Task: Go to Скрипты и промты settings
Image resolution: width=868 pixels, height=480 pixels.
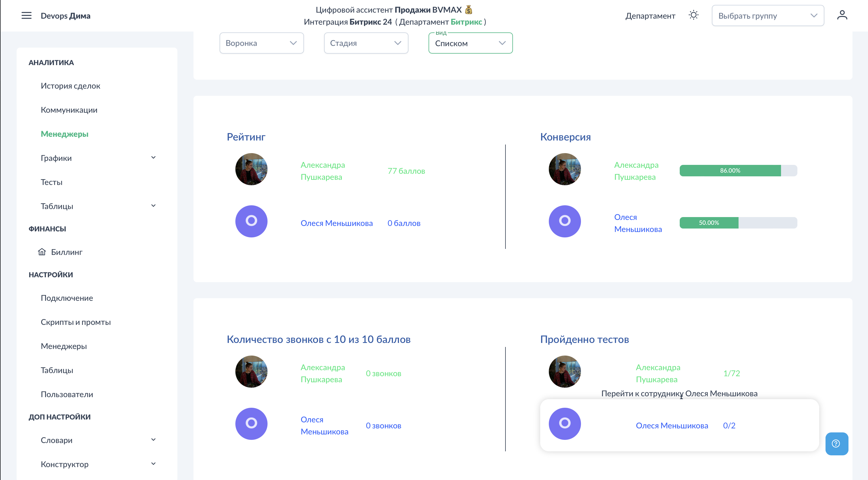Action: point(75,322)
